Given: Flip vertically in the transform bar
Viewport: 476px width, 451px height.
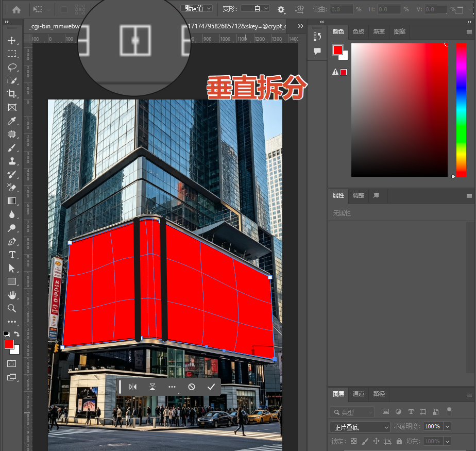Looking at the screenshot, I should [152, 387].
